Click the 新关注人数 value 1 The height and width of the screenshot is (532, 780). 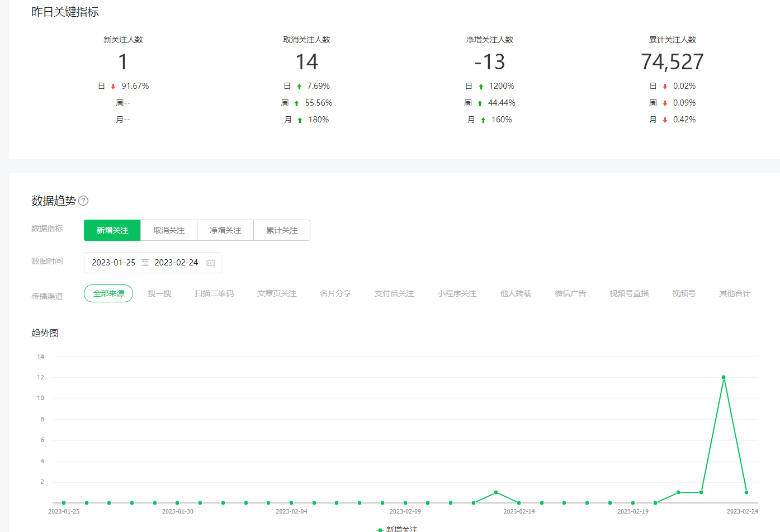(123, 62)
